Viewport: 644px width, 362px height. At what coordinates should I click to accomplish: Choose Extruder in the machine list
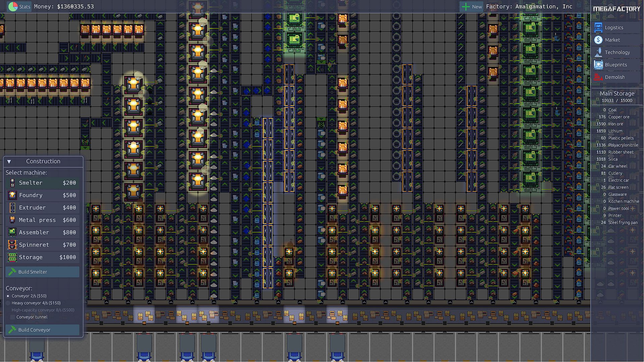[x=32, y=207]
